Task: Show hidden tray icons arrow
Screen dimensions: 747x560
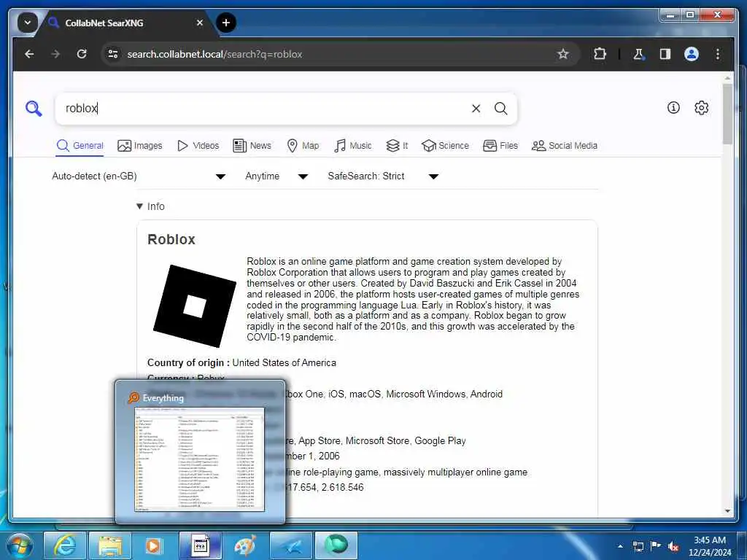Action: [620, 546]
